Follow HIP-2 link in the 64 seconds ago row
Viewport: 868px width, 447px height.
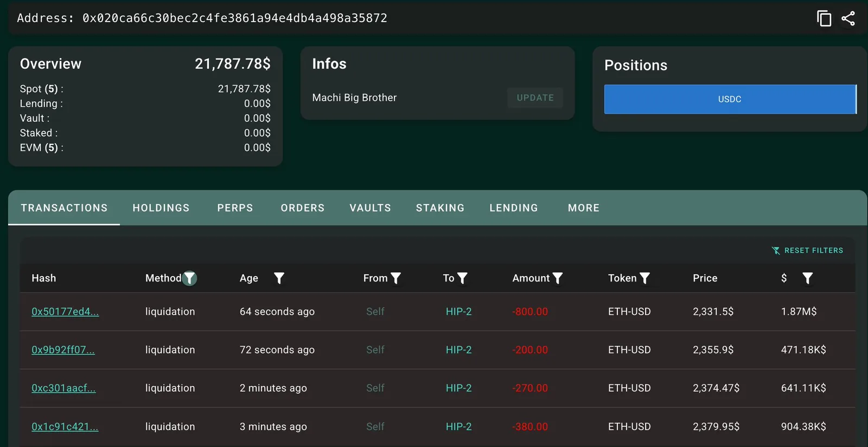click(x=459, y=311)
